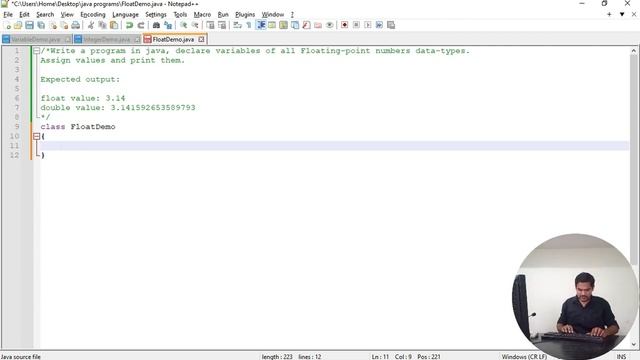Click the Copy toolbar icon
The width and height of the screenshot is (640, 360).
coord(102,25)
